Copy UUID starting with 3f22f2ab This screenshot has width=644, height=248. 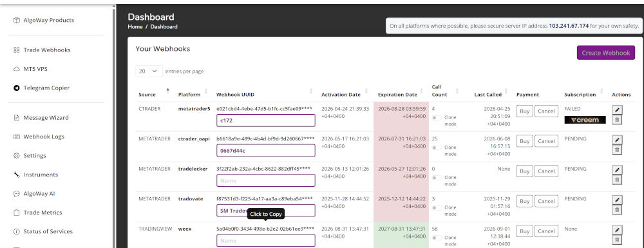pos(263,169)
